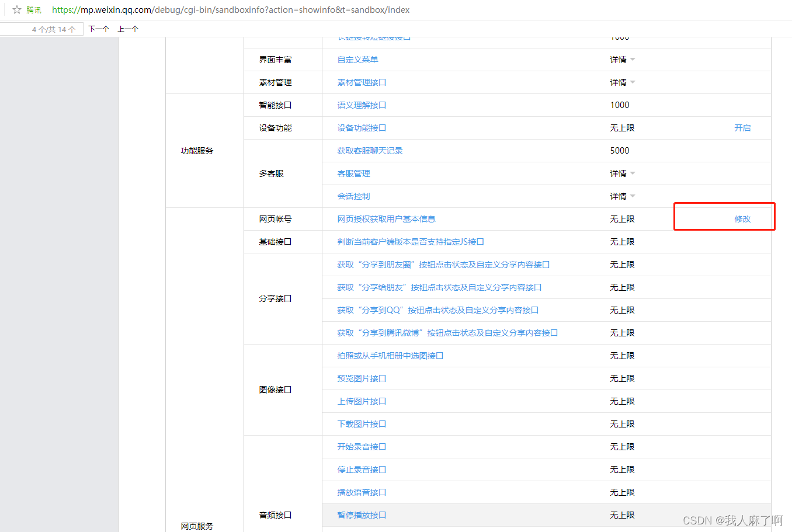Open the 分享给朋友 interface link
792x532 pixels.
439,287
